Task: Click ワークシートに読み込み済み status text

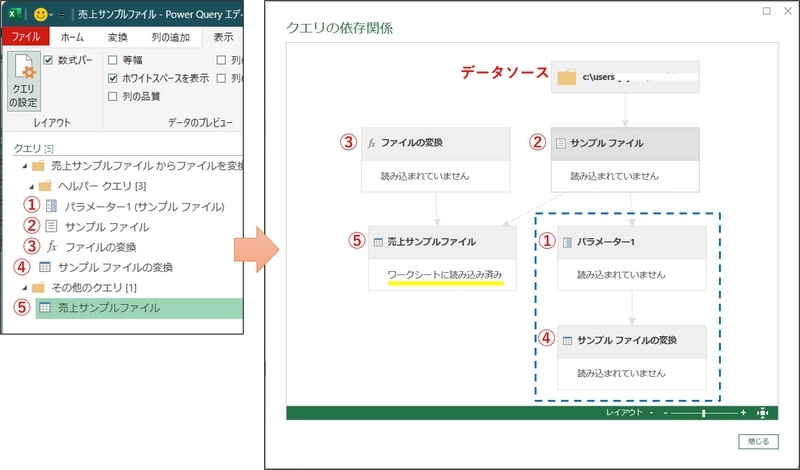Action: click(445, 275)
